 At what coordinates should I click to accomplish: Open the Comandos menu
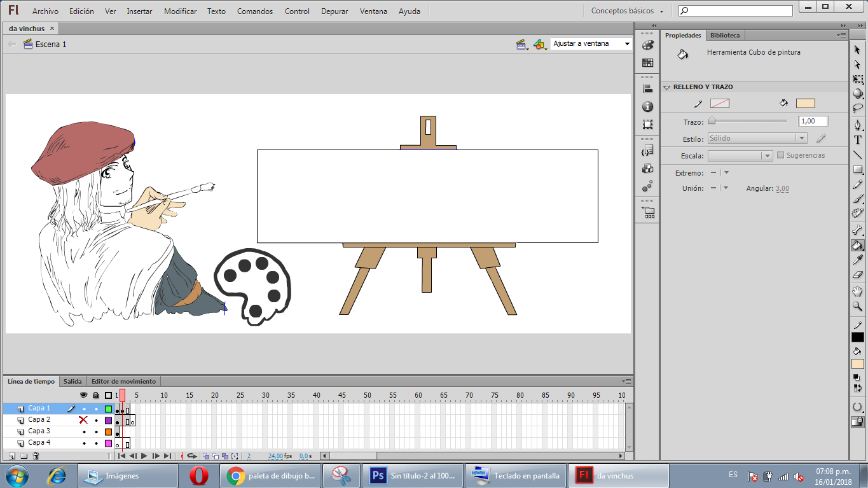pos(255,11)
